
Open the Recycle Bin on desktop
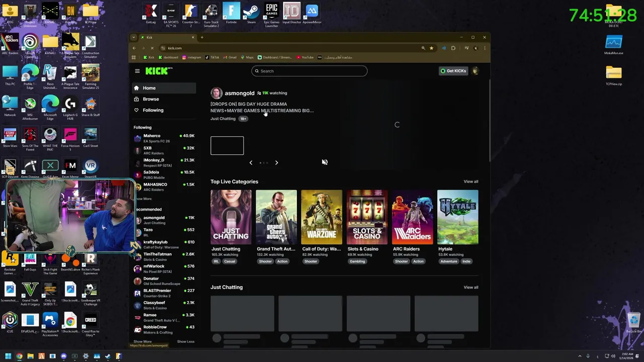(x=633, y=322)
